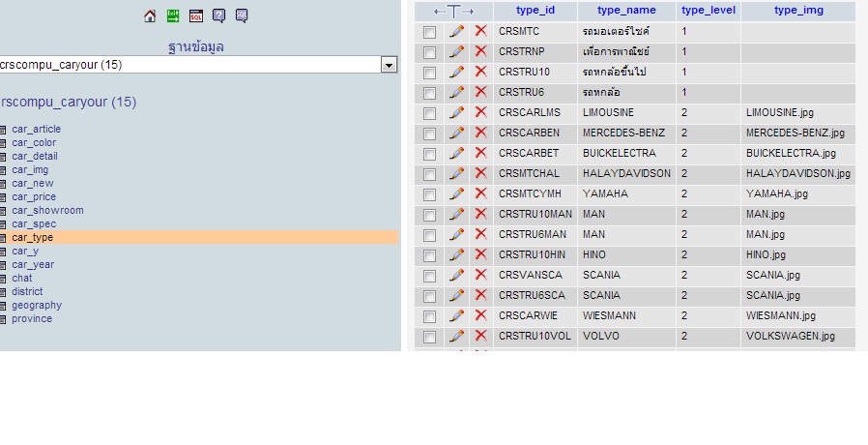Delete the CRSTRNP row
Screen dimensions: 868x445
pos(481,51)
